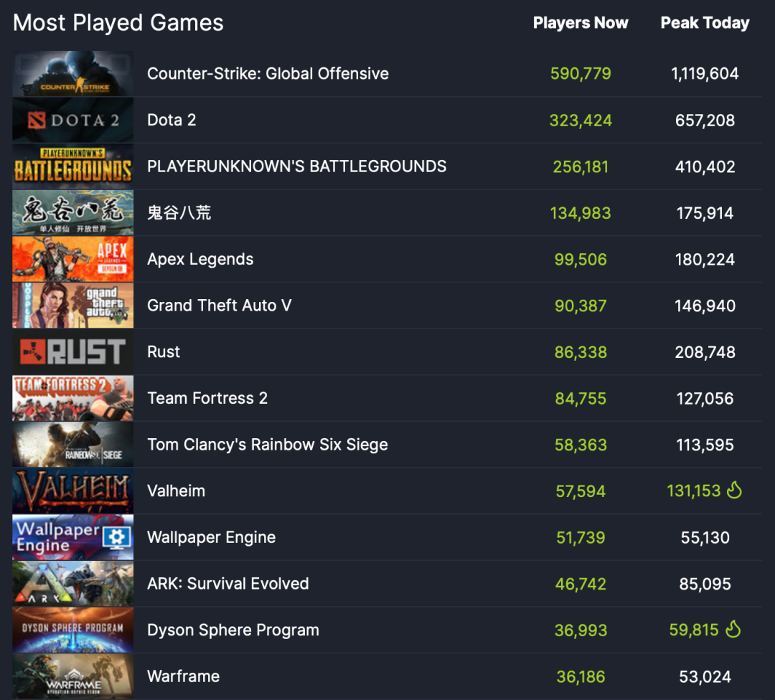
Task: Select the 256,181 players now value
Action: [x=581, y=167]
